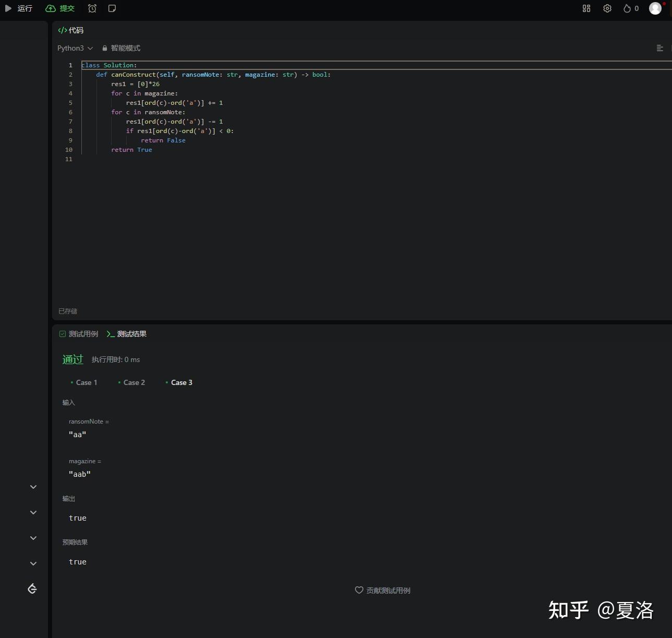This screenshot has height=638, width=672.
Task: Open the settings gear icon
Action: tap(607, 8)
